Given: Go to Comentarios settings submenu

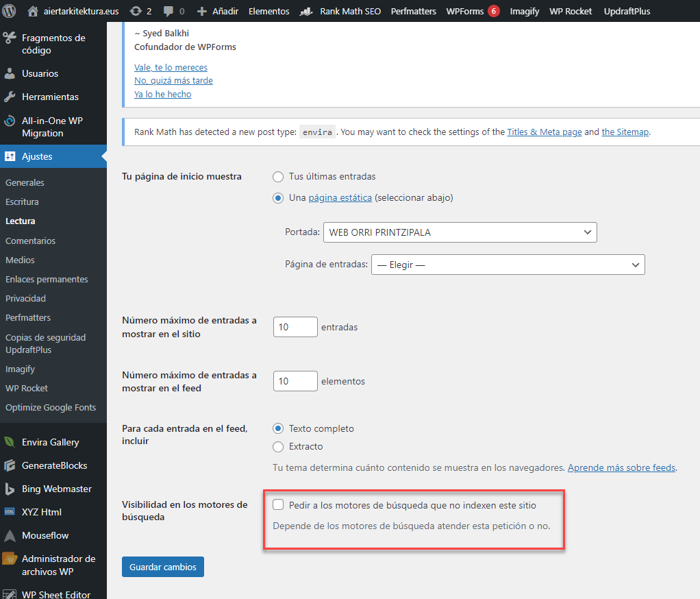Looking at the screenshot, I should (30, 241).
